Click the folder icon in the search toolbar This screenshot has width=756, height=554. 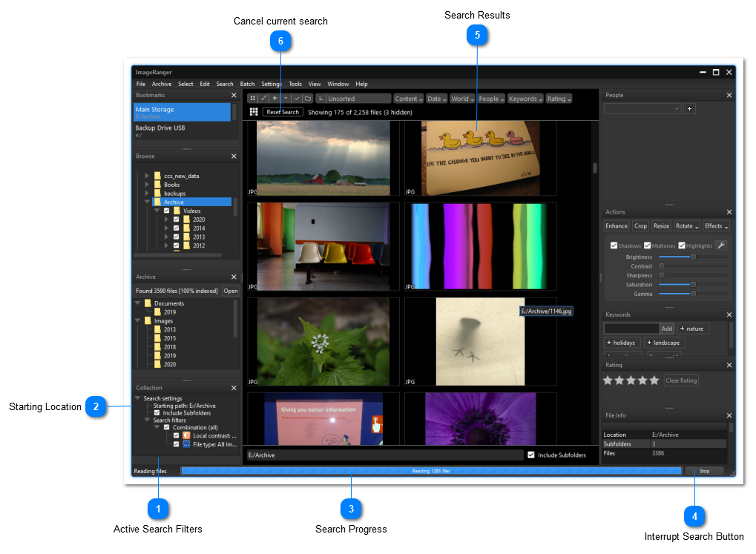pos(308,98)
